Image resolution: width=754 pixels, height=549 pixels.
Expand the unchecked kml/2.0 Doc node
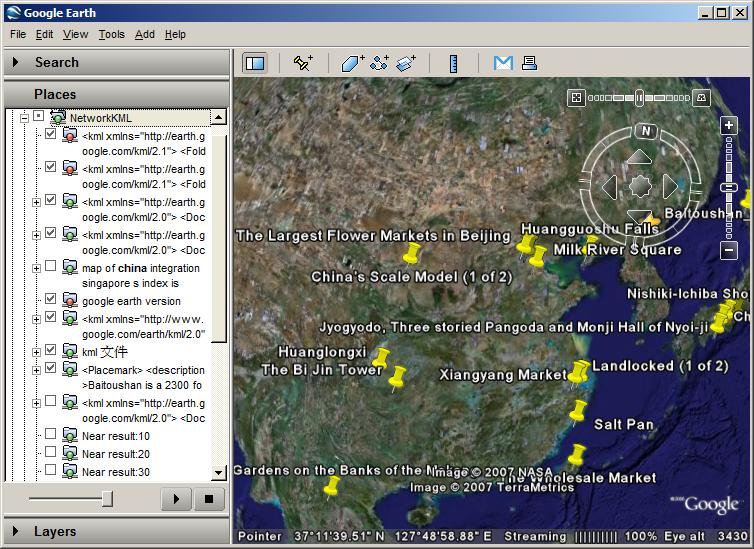coord(37,403)
